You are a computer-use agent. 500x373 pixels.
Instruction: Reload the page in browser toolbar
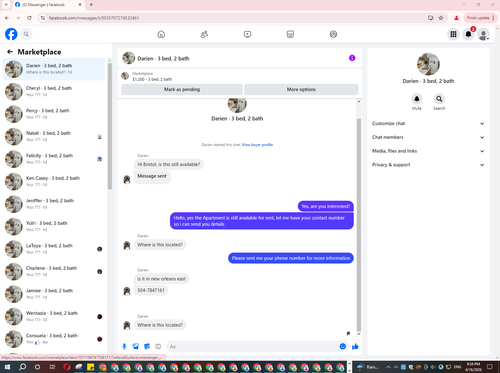tap(29, 18)
